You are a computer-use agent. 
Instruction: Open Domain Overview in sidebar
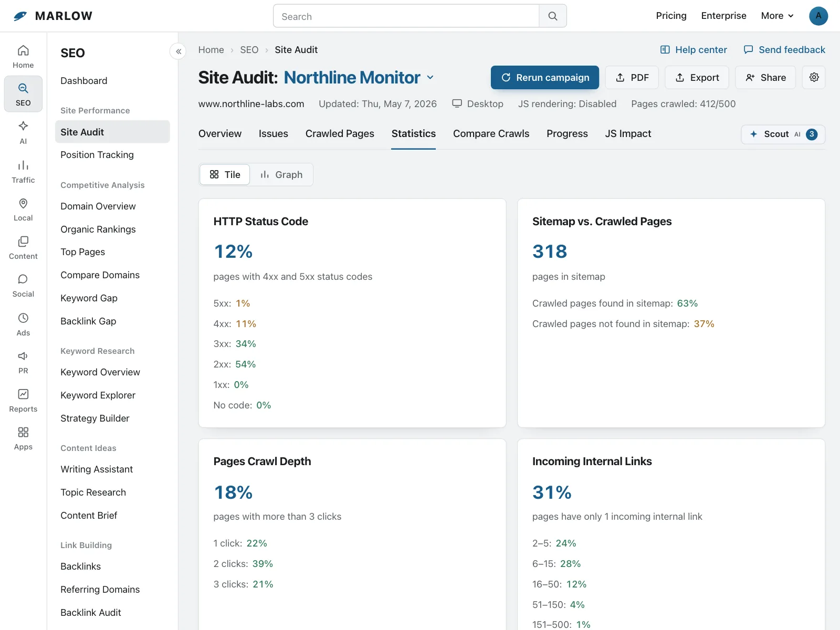point(112,206)
